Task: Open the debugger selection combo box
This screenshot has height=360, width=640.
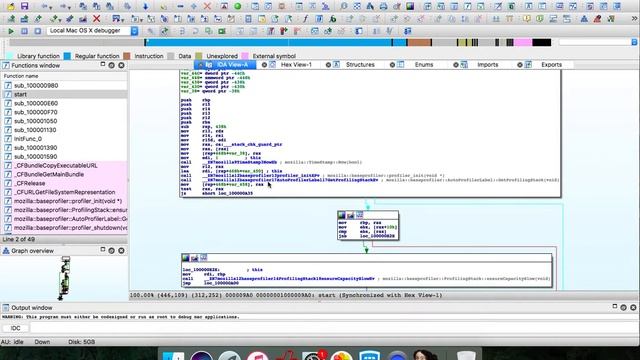Action: (x=93, y=31)
